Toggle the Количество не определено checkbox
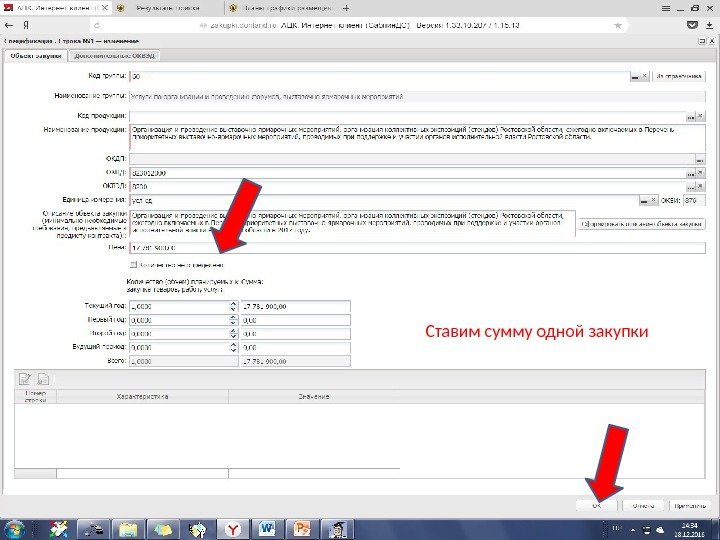This screenshot has width=720, height=540. click(x=133, y=265)
